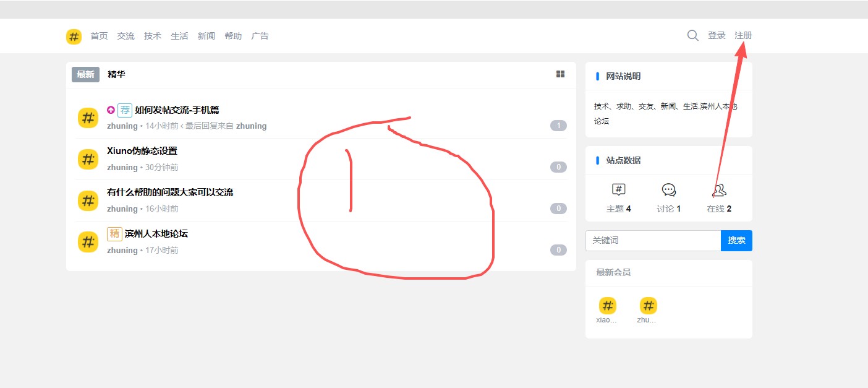This screenshot has width=868, height=388.
Task: Open the search magnifier icon
Action: point(692,35)
